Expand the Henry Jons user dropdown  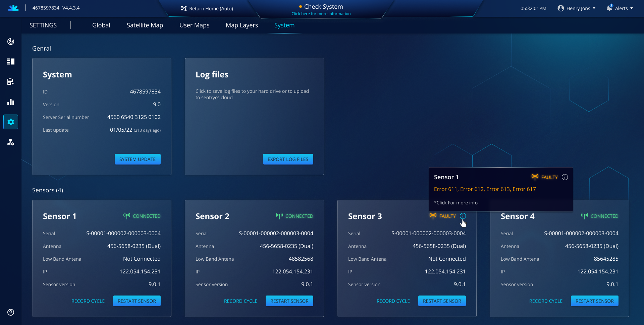coord(577,8)
